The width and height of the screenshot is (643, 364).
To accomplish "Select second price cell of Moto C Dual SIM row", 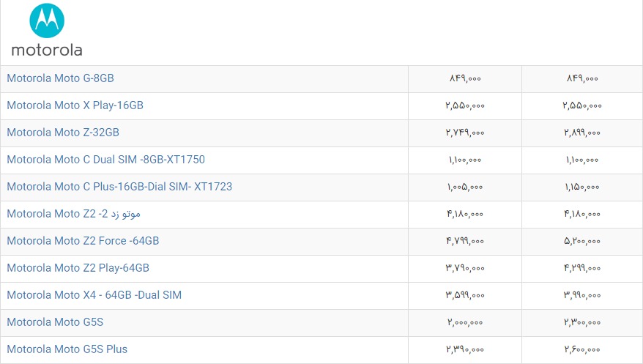I will point(582,160).
